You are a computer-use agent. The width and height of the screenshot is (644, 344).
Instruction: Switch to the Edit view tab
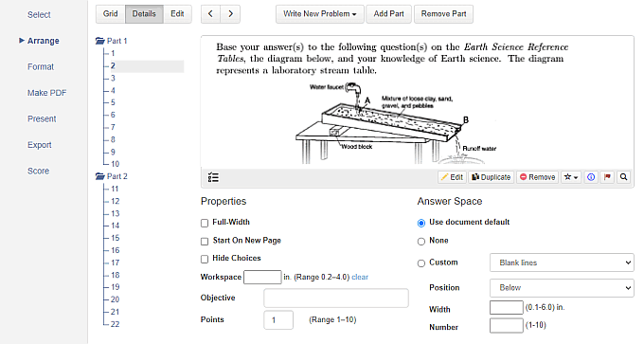pyautogui.click(x=177, y=14)
